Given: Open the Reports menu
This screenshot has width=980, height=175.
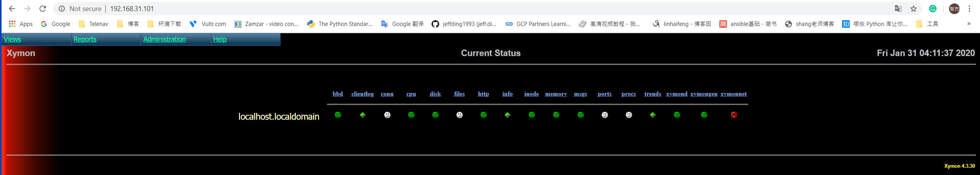Looking at the screenshot, I should coord(85,39).
